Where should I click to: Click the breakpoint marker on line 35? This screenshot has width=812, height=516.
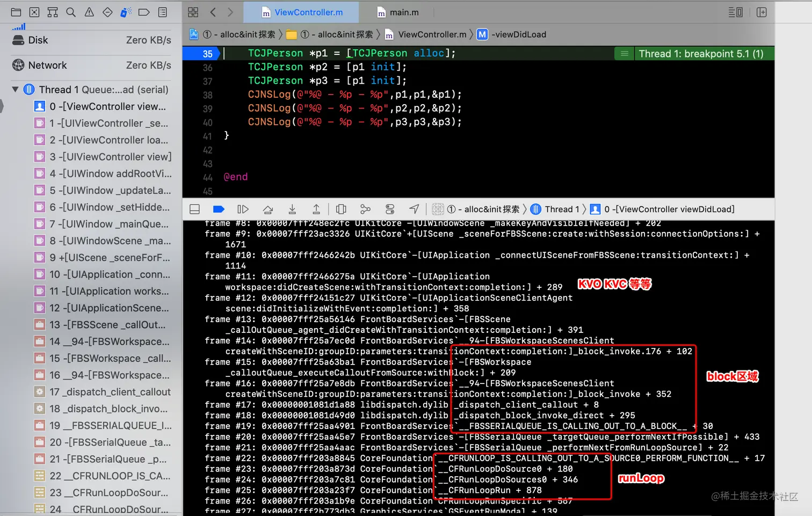pos(201,54)
